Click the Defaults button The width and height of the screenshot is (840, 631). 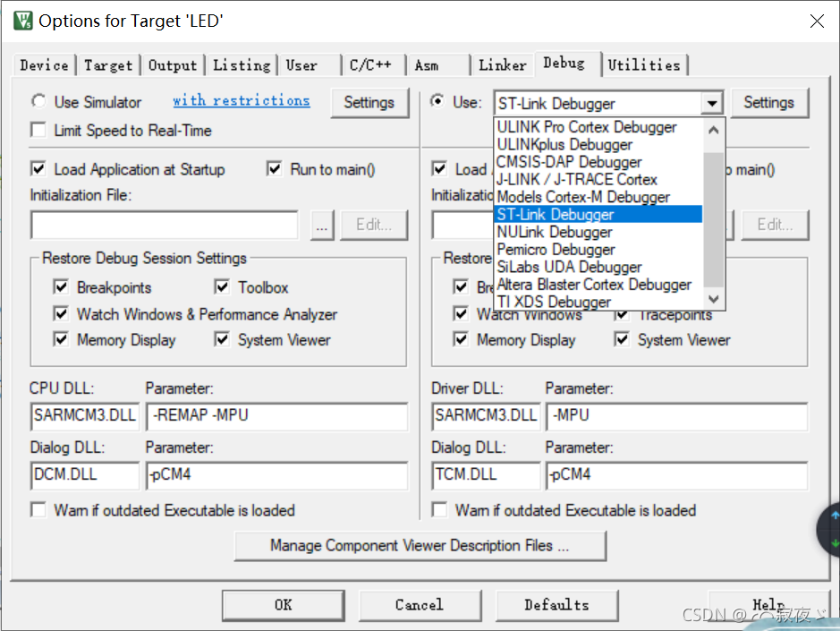click(556, 605)
